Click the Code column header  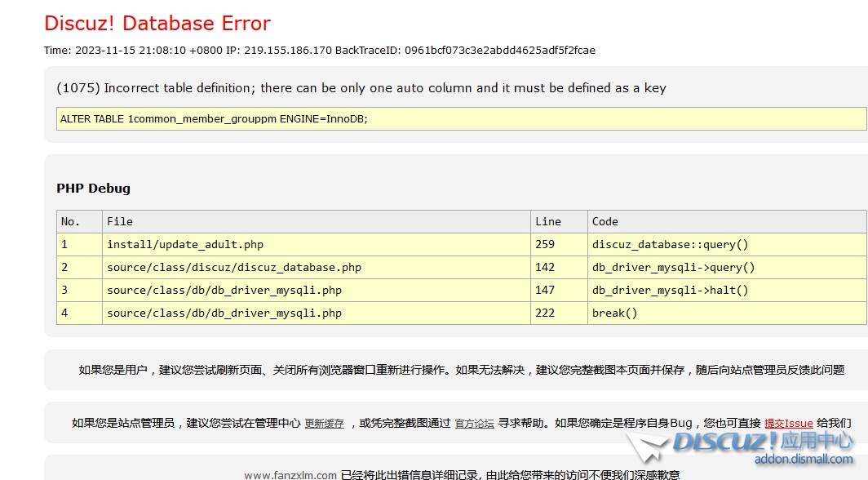click(728, 221)
